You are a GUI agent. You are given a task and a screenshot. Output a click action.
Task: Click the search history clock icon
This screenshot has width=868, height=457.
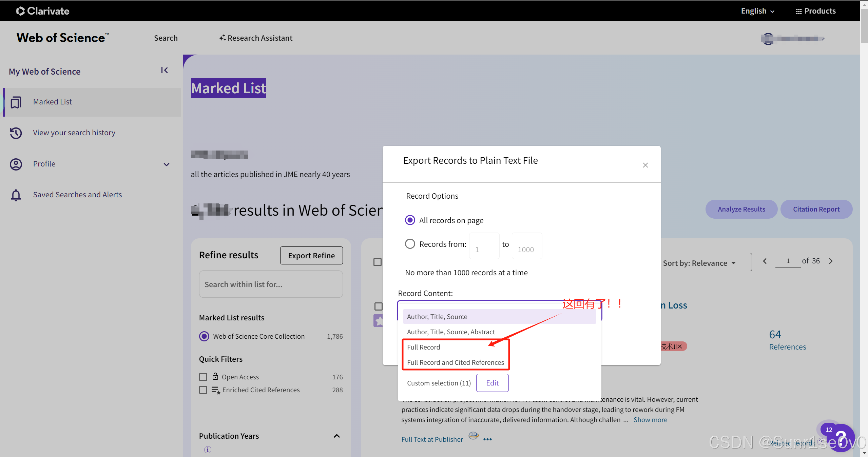click(16, 133)
